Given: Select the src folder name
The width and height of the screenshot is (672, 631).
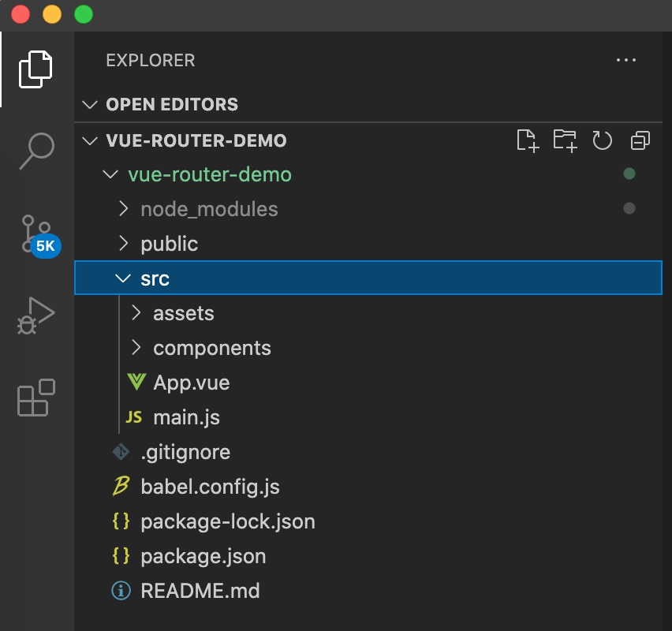Looking at the screenshot, I should click(155, 279).
